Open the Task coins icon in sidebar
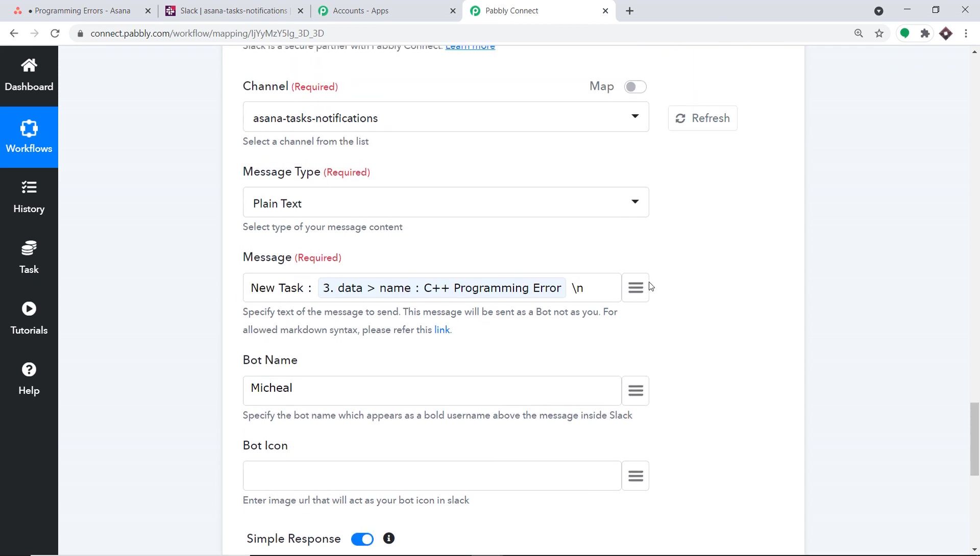This screenshot has height=556, width=980. pos(29,248)
